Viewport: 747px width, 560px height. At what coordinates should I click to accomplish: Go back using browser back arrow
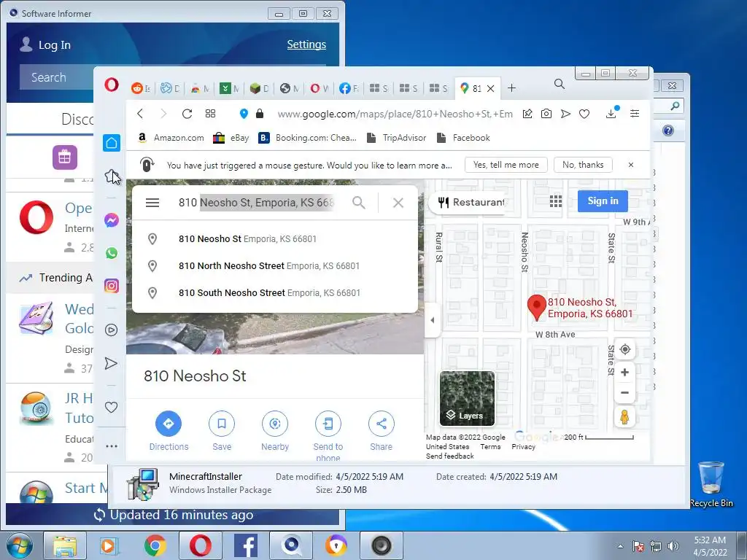tap(140, 113)
